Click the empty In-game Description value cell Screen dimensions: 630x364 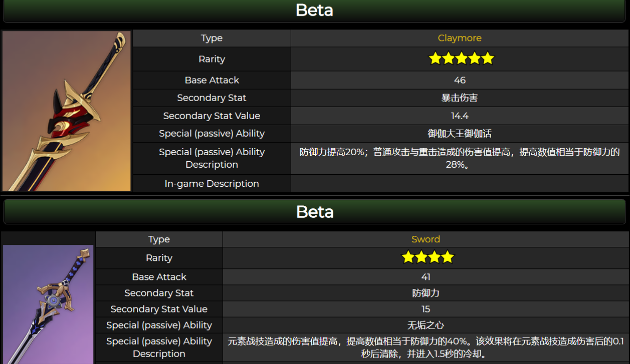pyautogui.click(x=460, y=184)
